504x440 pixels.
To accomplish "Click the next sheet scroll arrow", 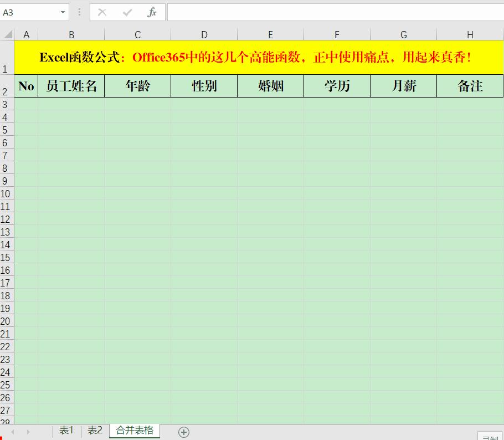I will coord(28,432).
